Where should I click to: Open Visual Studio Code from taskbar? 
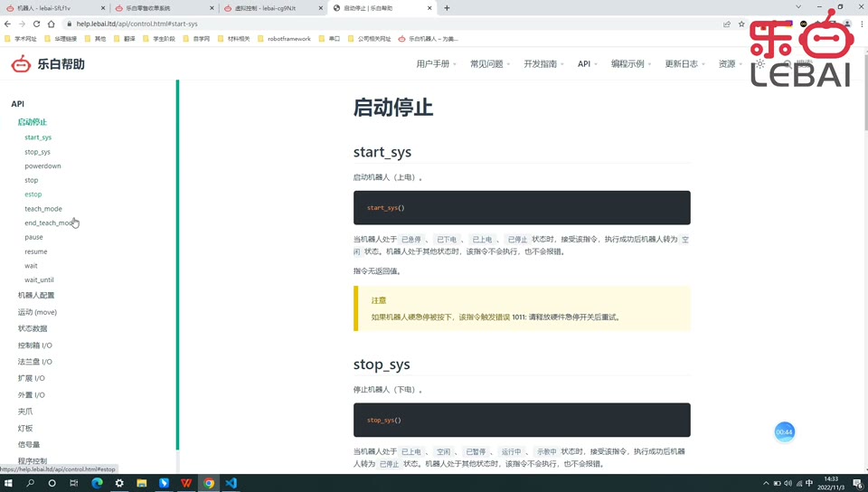[231, 483]
